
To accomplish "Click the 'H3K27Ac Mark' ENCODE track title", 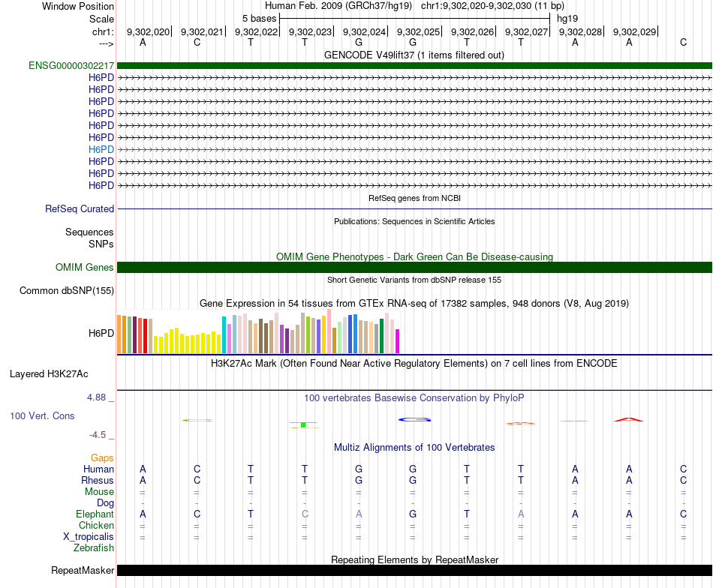I will [414, 364].
